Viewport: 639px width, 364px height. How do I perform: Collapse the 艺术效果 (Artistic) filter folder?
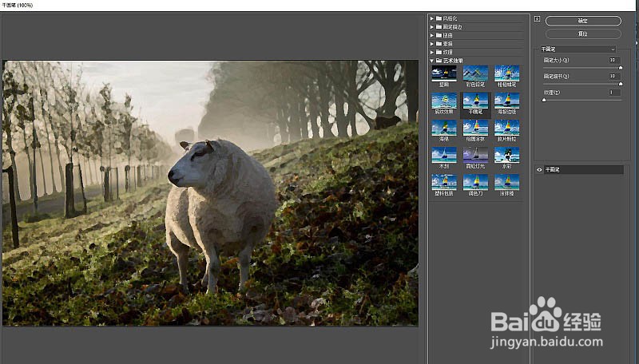[x=432, y=60]
